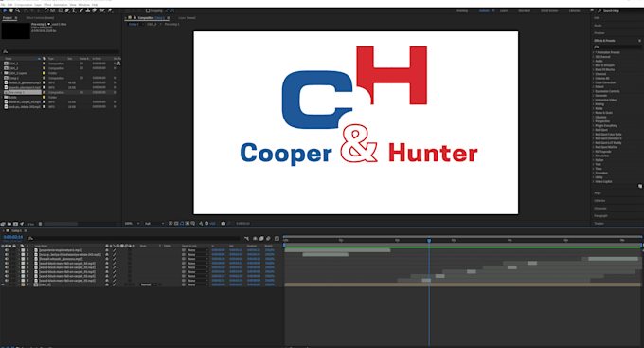Viewport: 644px width, 348px height.
Task: Select the Pen tool
Action: tap(67, 10)
